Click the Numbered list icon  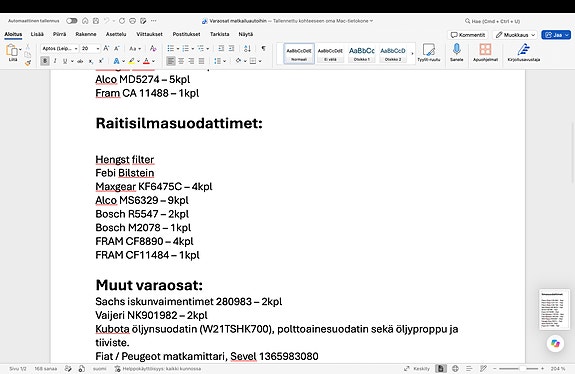click(186, 48)
